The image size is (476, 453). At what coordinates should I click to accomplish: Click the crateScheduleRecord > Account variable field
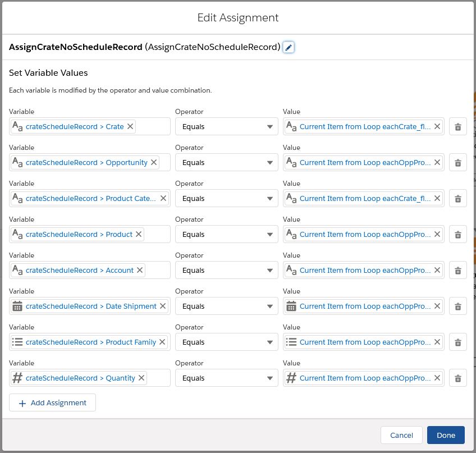79,271
